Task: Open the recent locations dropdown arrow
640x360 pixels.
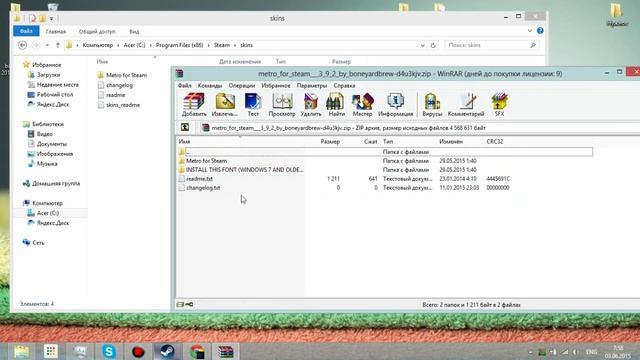Action: click(x=47, y=45)
